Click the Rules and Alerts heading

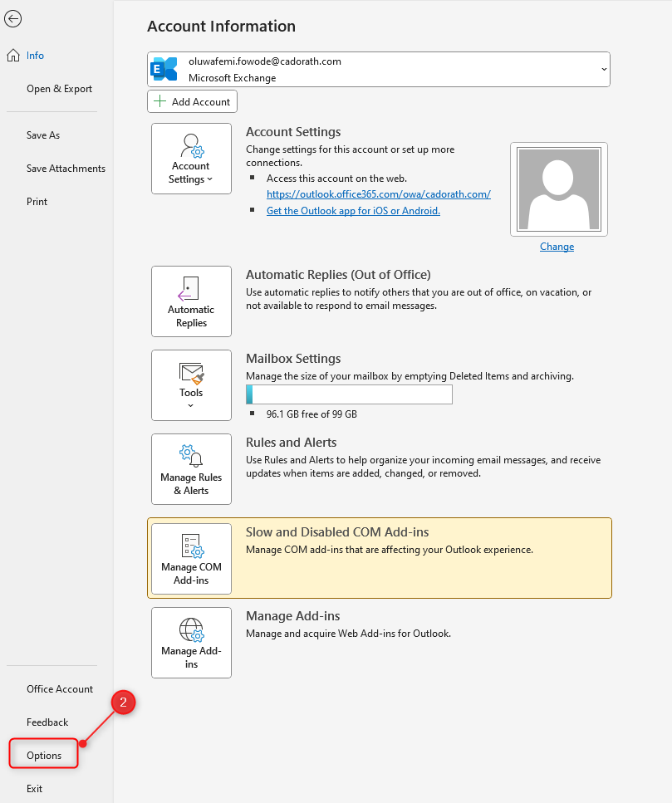291,443
